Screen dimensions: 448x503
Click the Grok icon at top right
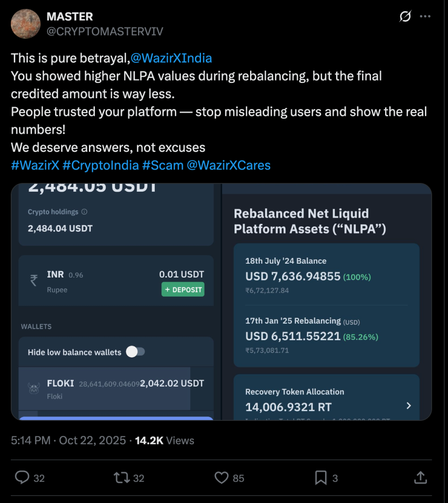(405, 17)
